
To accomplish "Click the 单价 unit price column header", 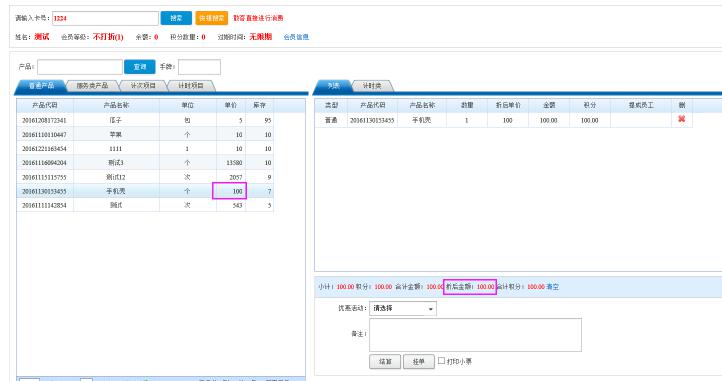I will pyautogui.click(x=231, y=106).
